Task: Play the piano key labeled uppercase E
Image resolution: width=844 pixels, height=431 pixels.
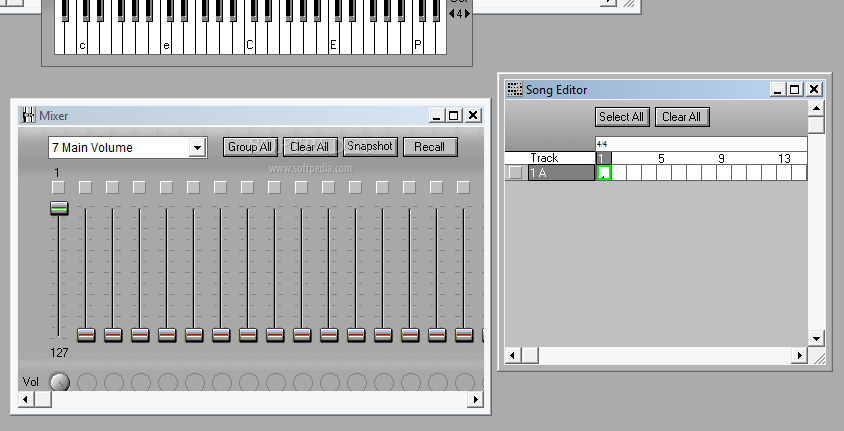Action: tap(333, 46)
